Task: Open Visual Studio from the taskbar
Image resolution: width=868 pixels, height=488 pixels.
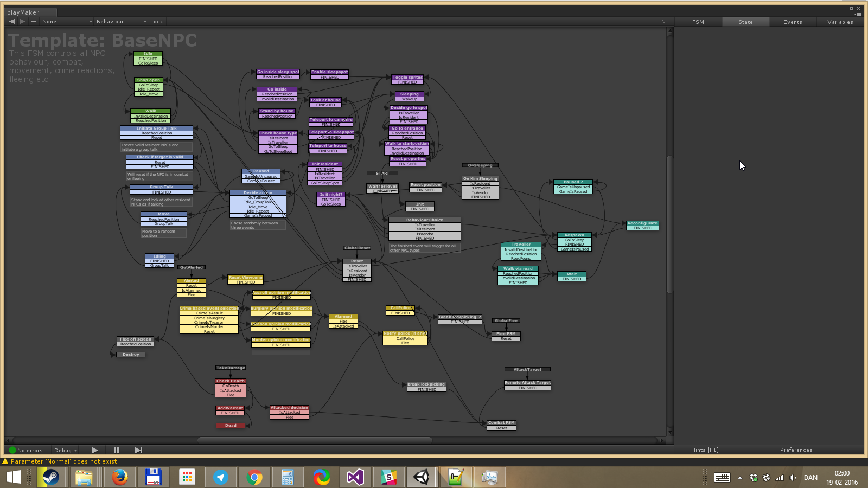Action: click(x=355, y=477)
